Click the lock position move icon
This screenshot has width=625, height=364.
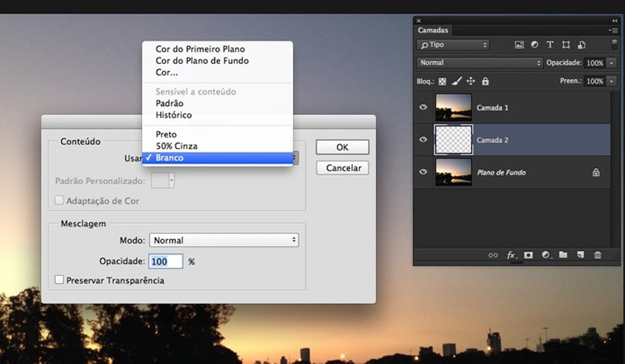pos(471,81)
